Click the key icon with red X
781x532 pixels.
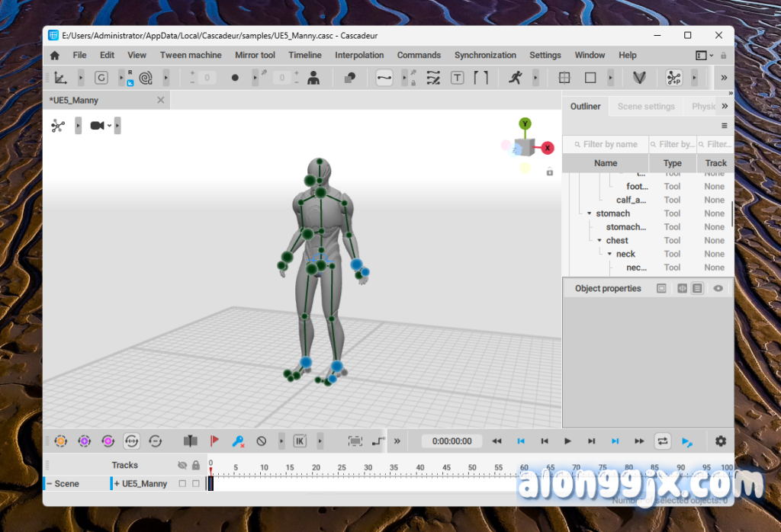238,441
